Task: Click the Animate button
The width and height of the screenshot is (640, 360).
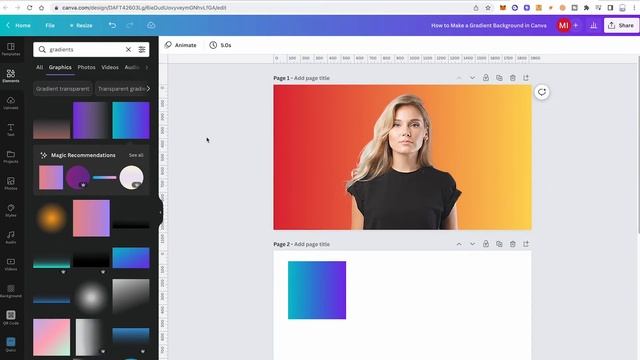Action: click(180, 45)
